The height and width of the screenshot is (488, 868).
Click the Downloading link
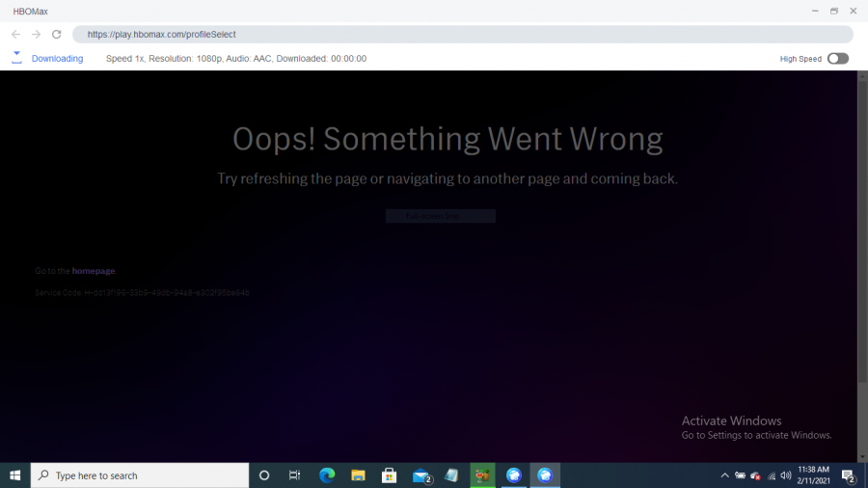[57, 59]
